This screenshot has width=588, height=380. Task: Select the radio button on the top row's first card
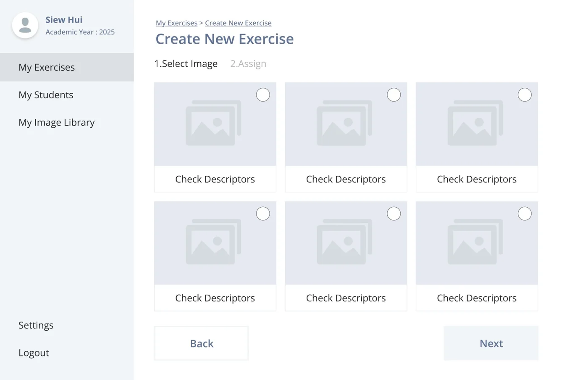point(263,95)
